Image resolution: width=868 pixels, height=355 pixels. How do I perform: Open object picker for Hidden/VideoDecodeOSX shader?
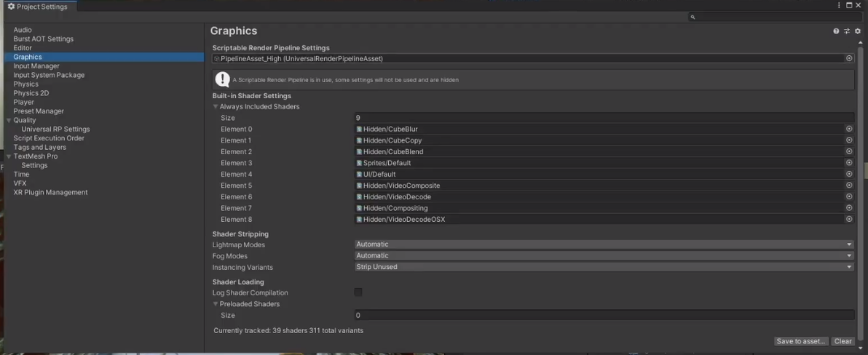849,219
